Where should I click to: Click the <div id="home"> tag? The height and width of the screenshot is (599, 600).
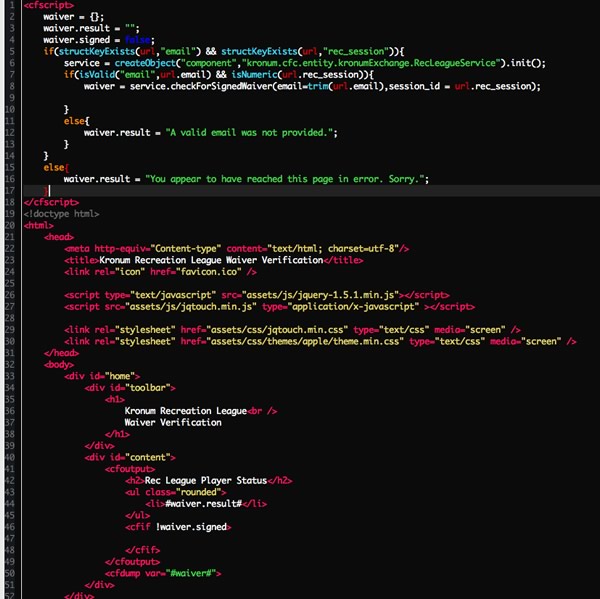coord(102,376)
